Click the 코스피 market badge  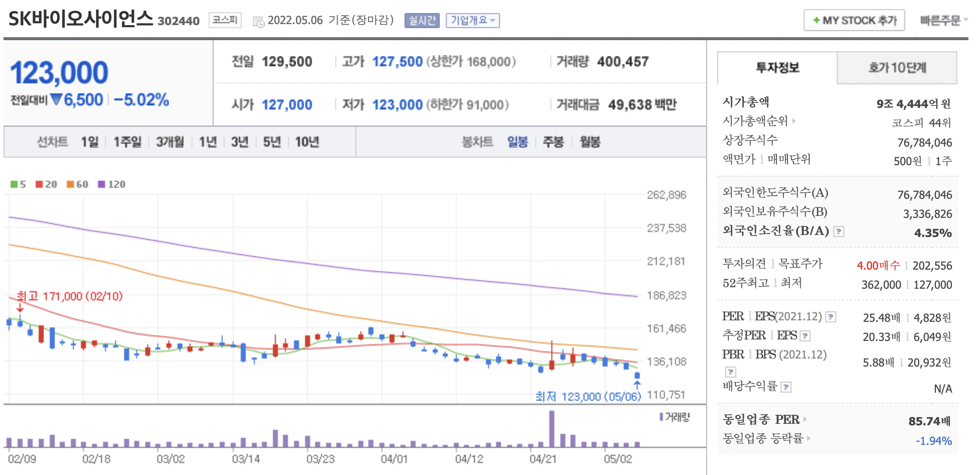pyautogui.click(x=225, y=20)
